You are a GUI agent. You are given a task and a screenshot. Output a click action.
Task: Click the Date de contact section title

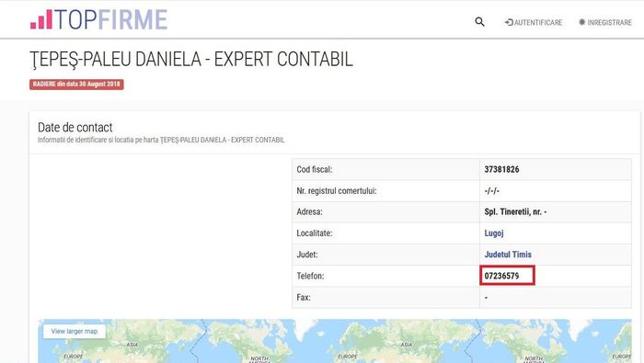(x=75, y=127)
